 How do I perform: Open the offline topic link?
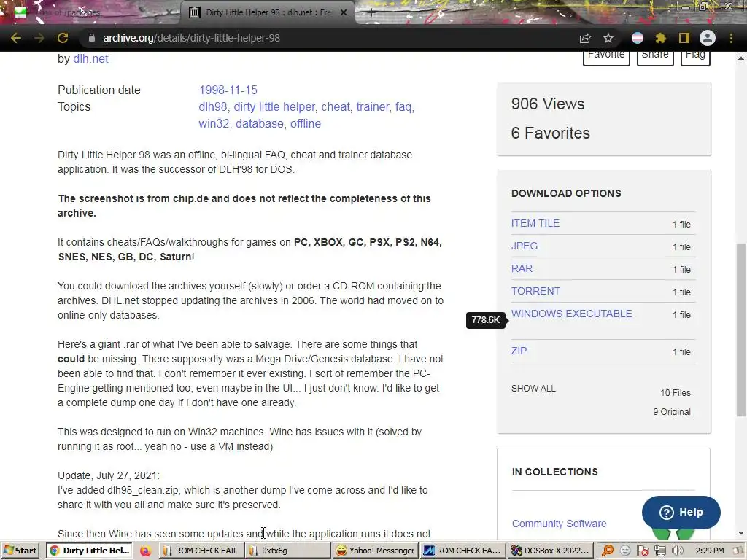click(x=306, y=123)
